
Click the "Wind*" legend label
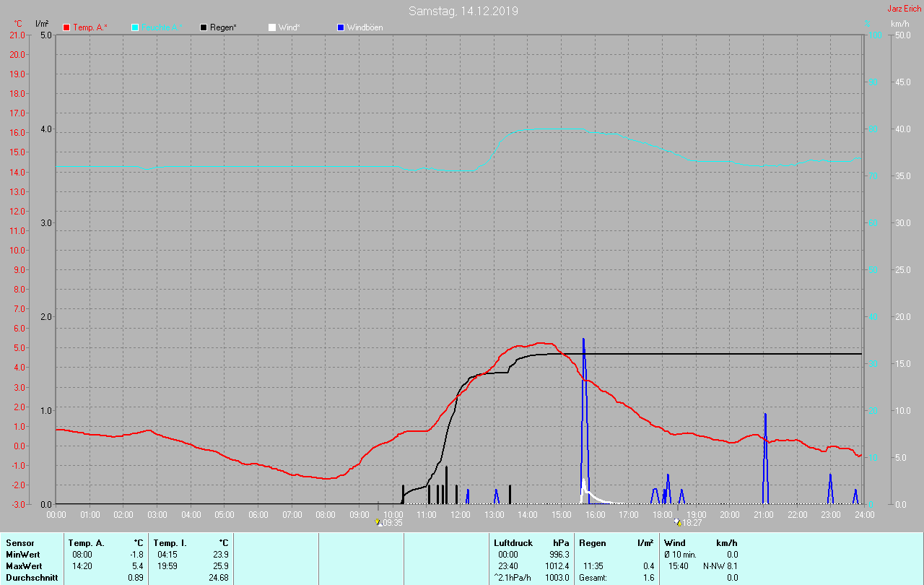289,27
